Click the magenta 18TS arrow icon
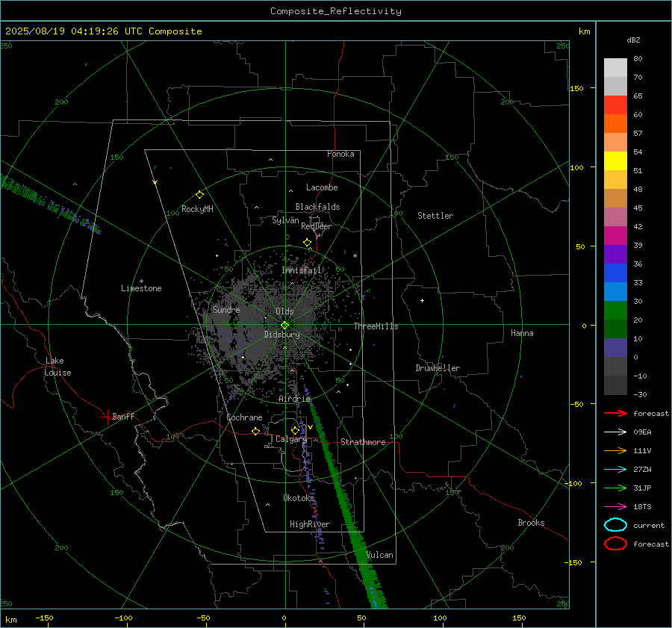Image resolution: width=672 pixels, height=628 pixels. click(x=615, y=507)
